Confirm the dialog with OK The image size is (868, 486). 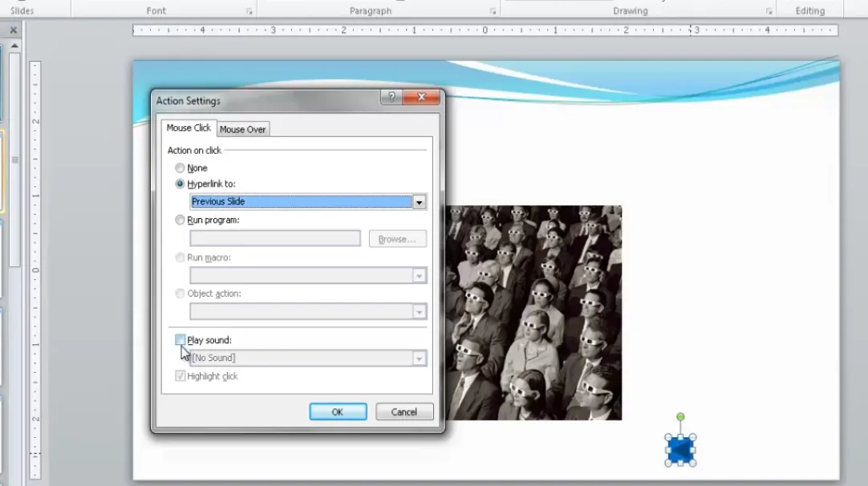(x=338, y=411)
